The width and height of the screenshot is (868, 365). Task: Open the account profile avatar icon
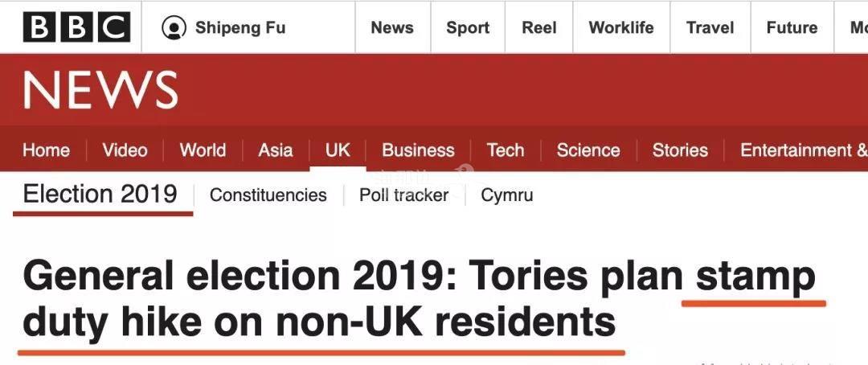coord(174,27)
